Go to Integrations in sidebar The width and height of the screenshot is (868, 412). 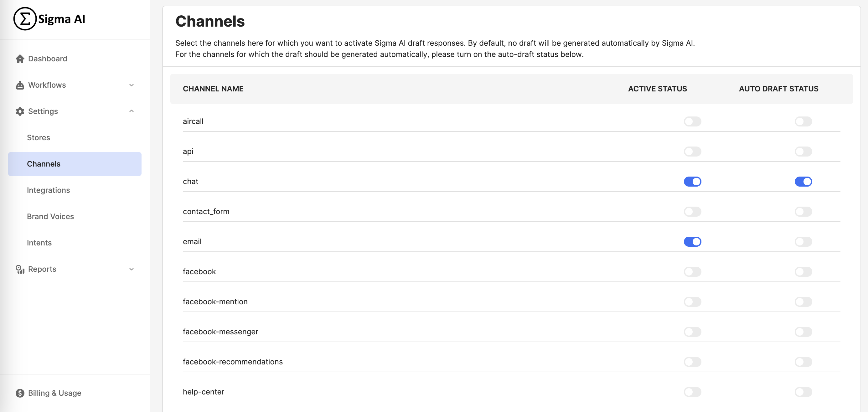point(48,190)
